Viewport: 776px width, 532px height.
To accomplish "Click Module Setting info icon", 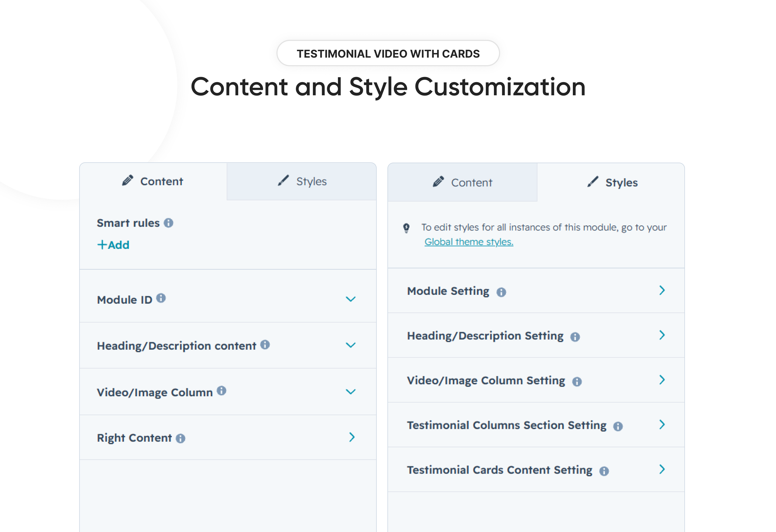I will (x=501, y=292).
